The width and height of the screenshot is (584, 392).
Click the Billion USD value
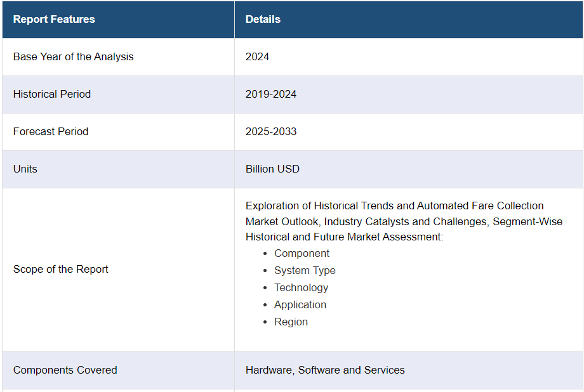pyautogui.click(x=272, y=169)
